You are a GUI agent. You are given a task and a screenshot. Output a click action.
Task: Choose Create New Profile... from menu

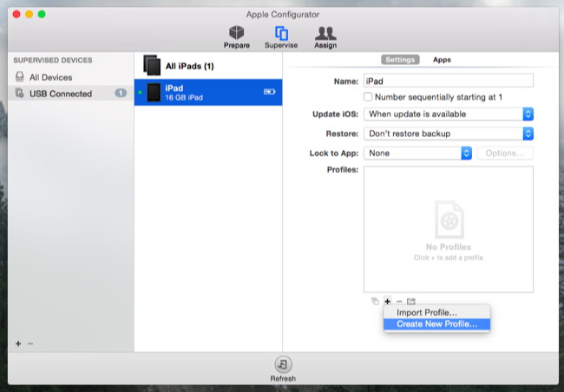(436, 324)
